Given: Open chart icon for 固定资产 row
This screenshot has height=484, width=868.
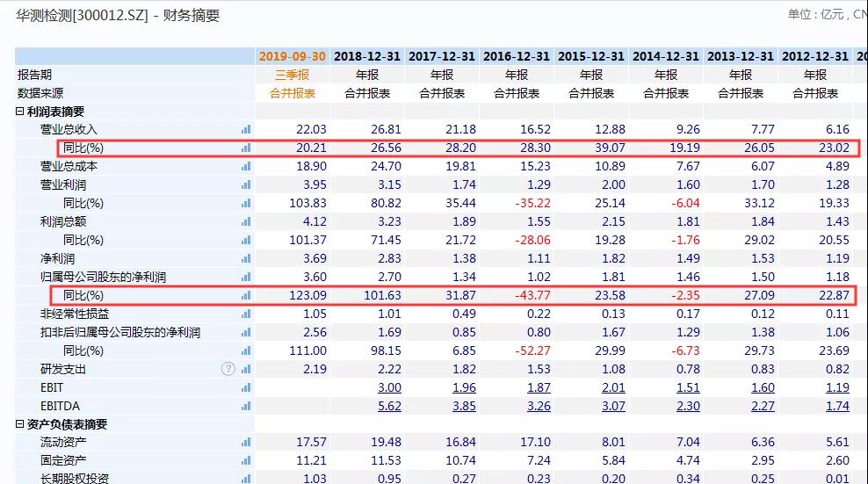Looking at the screenshot, I should coord(246,460).
